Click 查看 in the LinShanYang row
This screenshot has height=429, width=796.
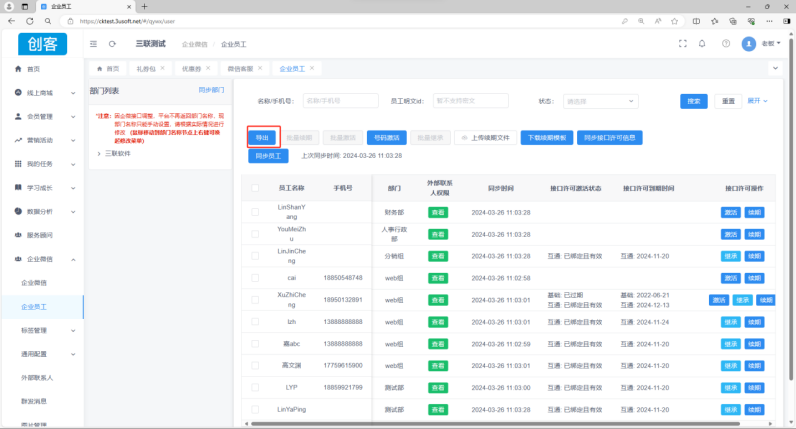pyautogui.click(x=438, y=212)
